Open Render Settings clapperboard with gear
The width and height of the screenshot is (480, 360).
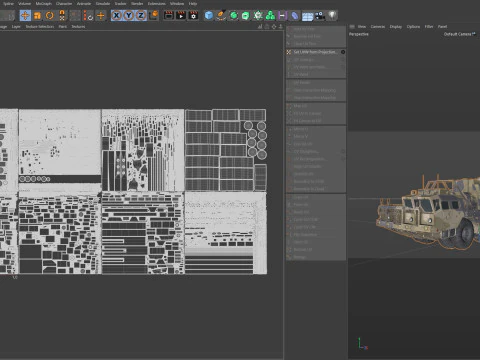(x=193, y=16)
